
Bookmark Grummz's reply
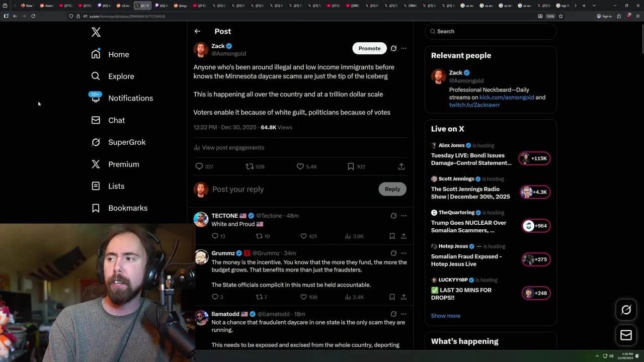click(392, 297)
